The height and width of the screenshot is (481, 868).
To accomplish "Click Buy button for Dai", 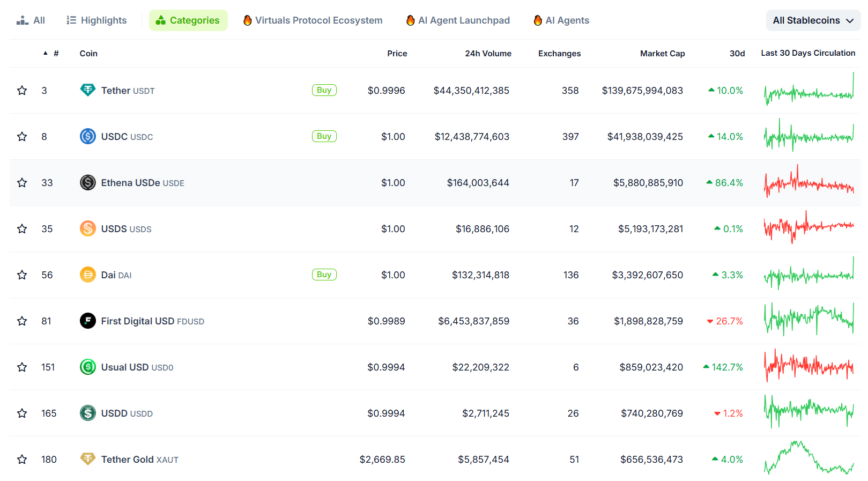I will (324, 275).
